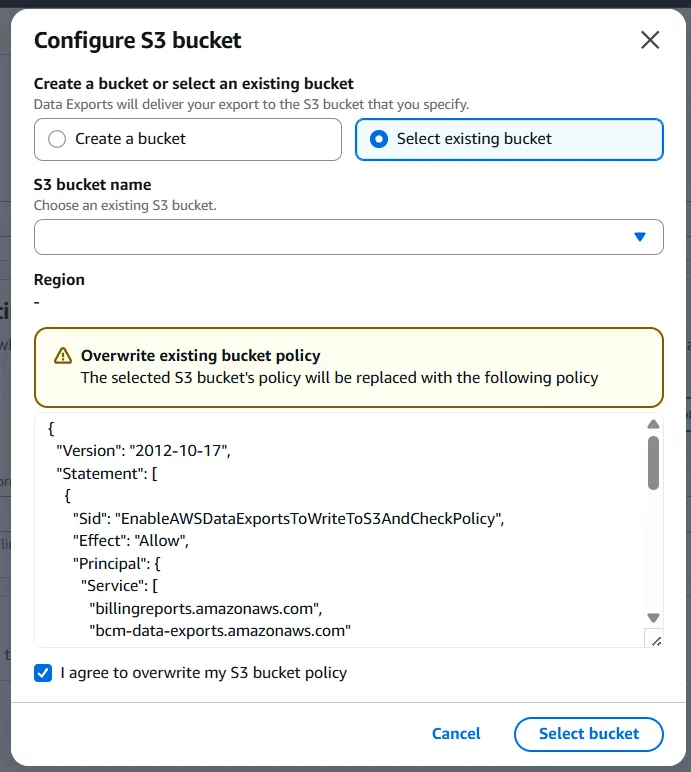Click the policy text area resize handle
Screen dimensions: 691x772
(653, 640)
